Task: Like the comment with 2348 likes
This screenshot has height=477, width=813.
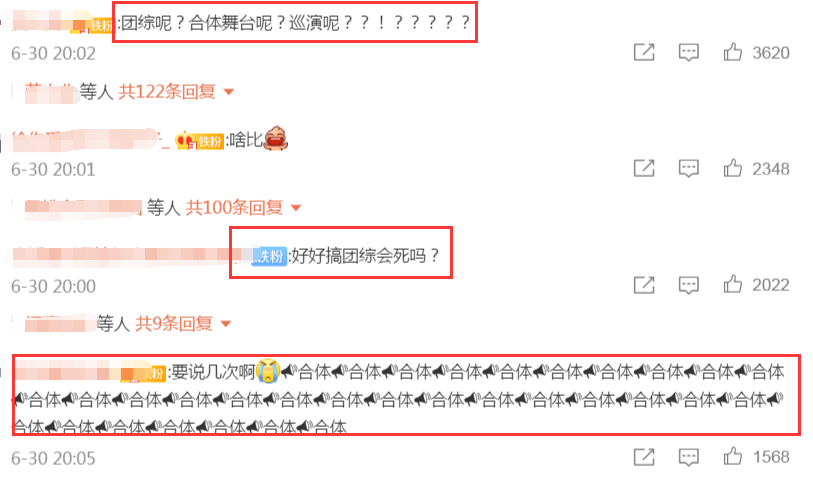Action: tap(733, 169)
